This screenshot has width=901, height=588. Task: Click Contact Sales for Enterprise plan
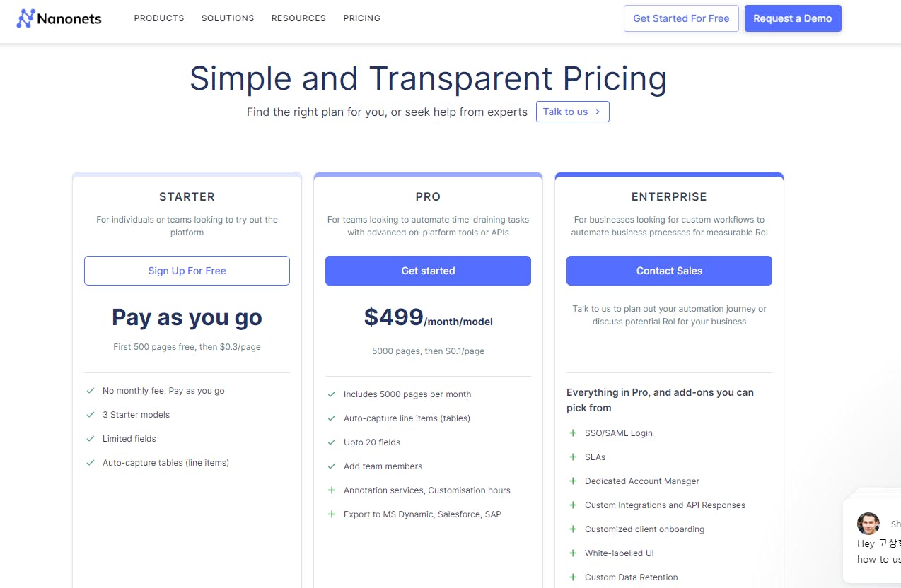pos(669,271)
